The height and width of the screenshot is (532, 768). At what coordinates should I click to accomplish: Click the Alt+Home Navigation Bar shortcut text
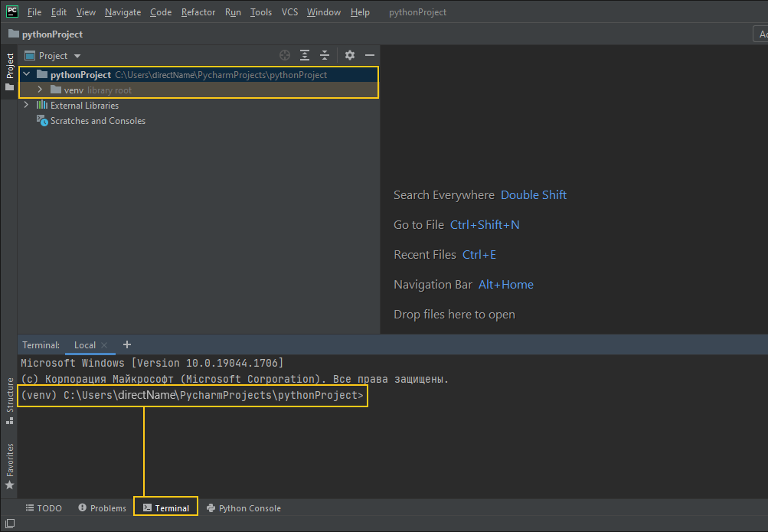pyautogui.click(x=505, y=284)
